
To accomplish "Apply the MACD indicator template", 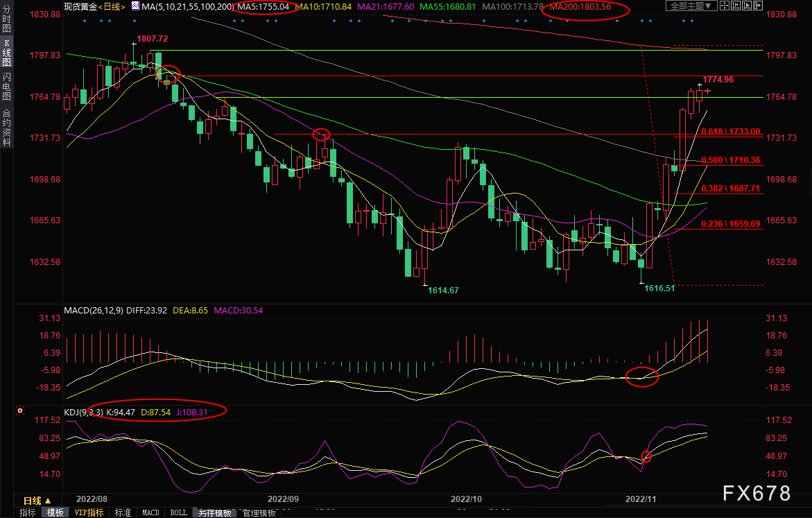I will pos(150,513).
